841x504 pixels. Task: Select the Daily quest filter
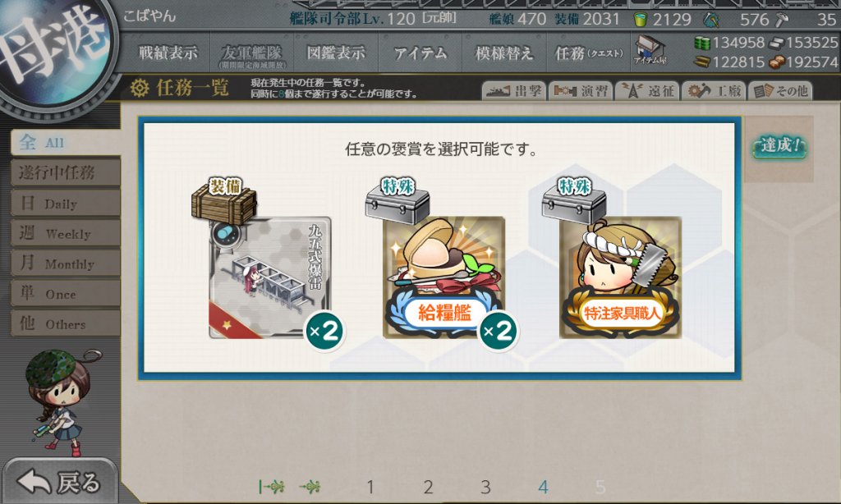coord(66,204)
